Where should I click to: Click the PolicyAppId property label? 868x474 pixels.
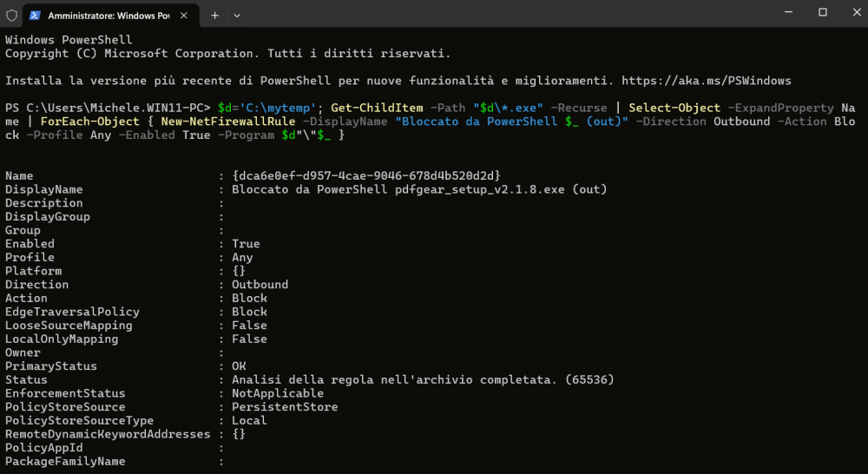click(x=44, y=447)
